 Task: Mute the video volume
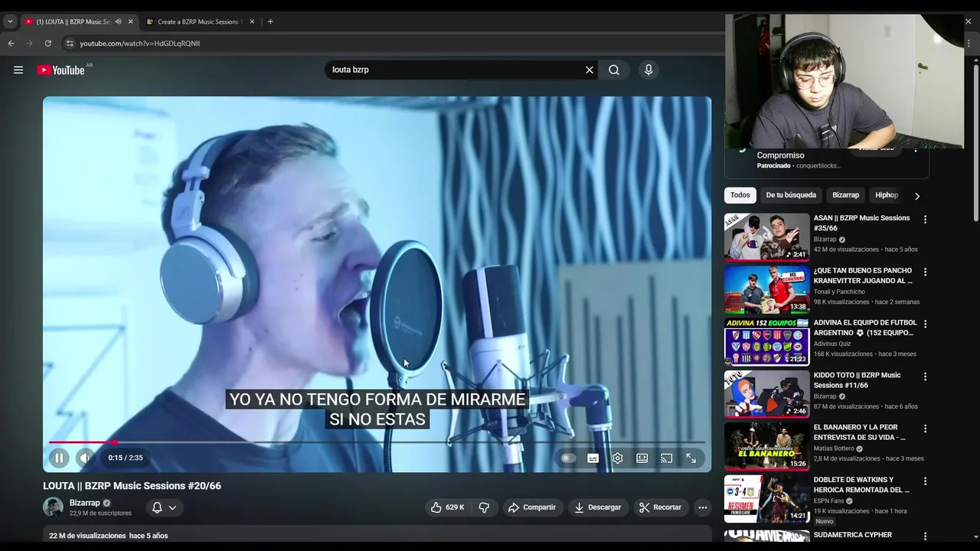tap(84, 458)
